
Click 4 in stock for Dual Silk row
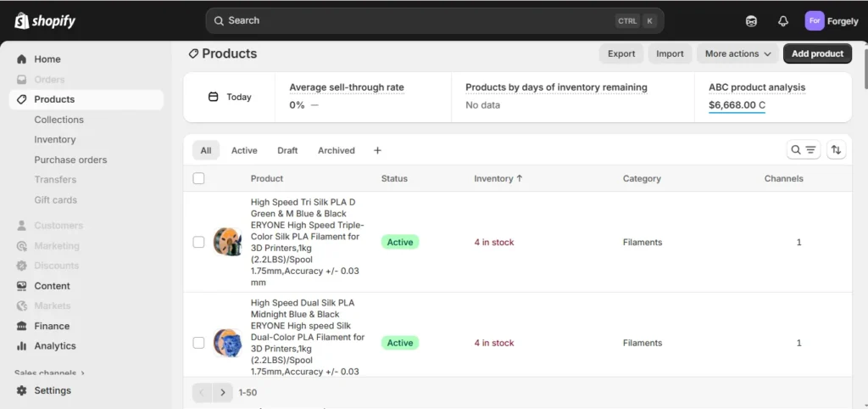click(494, 343)
